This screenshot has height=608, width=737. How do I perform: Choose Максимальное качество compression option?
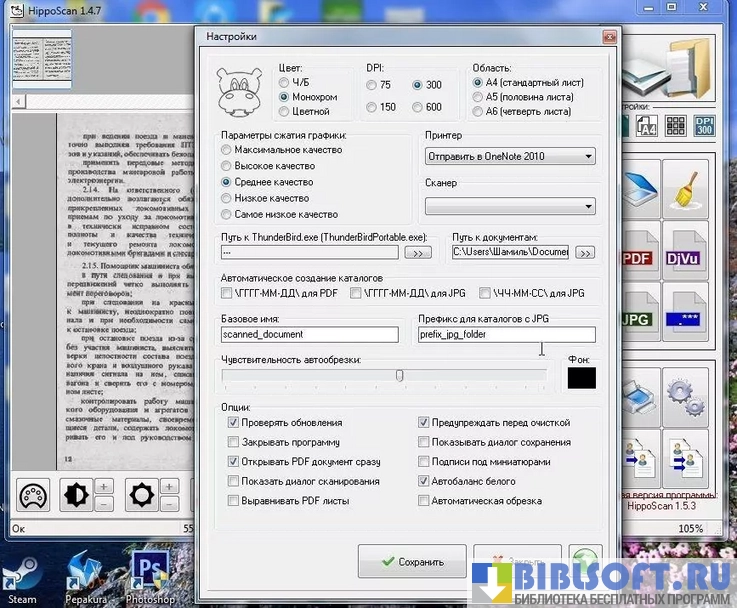[x=227, y=150]
